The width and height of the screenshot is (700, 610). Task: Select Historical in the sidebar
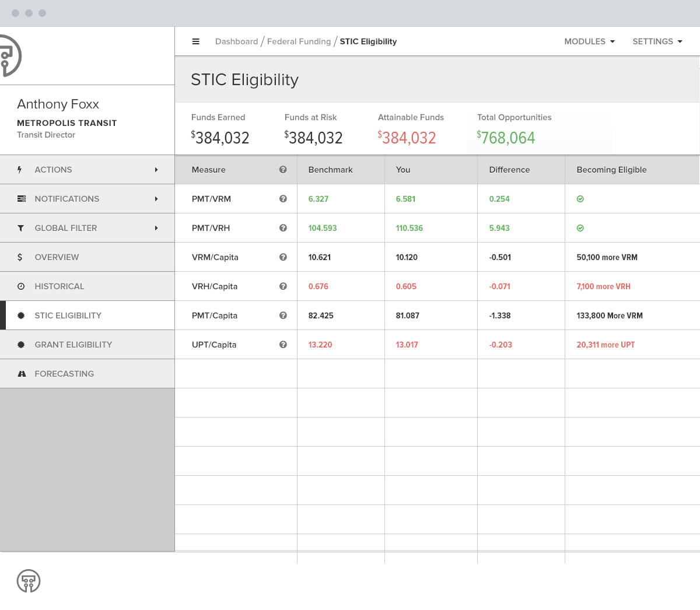point(87,286)
